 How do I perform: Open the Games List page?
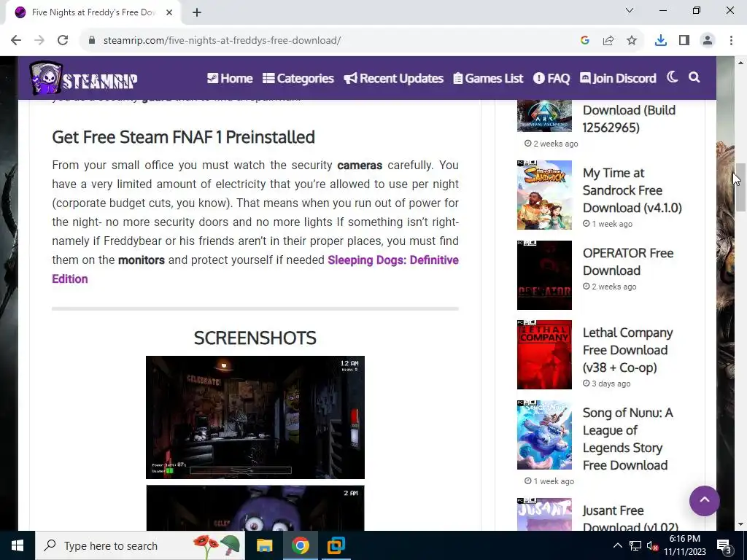click(x=488, y=78)
